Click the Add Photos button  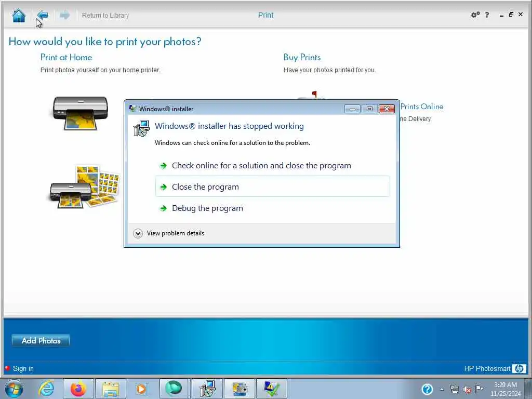pos(41,341)
